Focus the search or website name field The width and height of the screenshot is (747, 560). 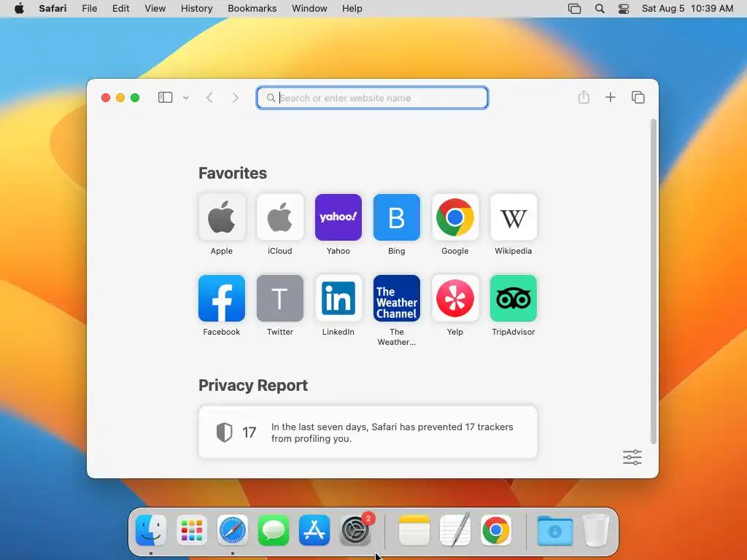coord(372,98)
